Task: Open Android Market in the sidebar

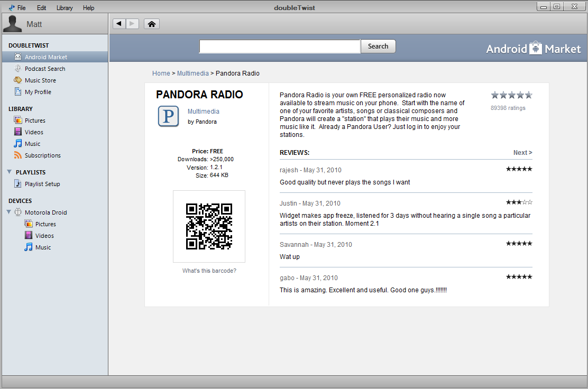Action: pos(45,57)
